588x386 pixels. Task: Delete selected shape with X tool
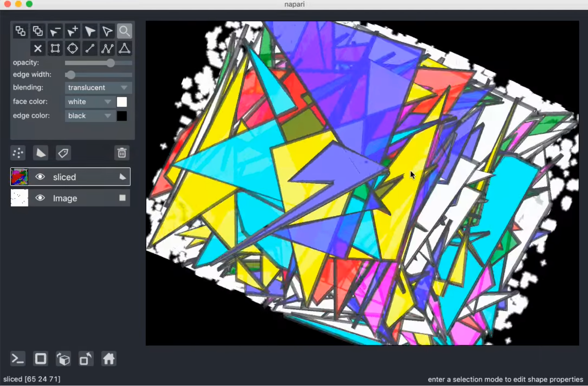tap(38, 48)
